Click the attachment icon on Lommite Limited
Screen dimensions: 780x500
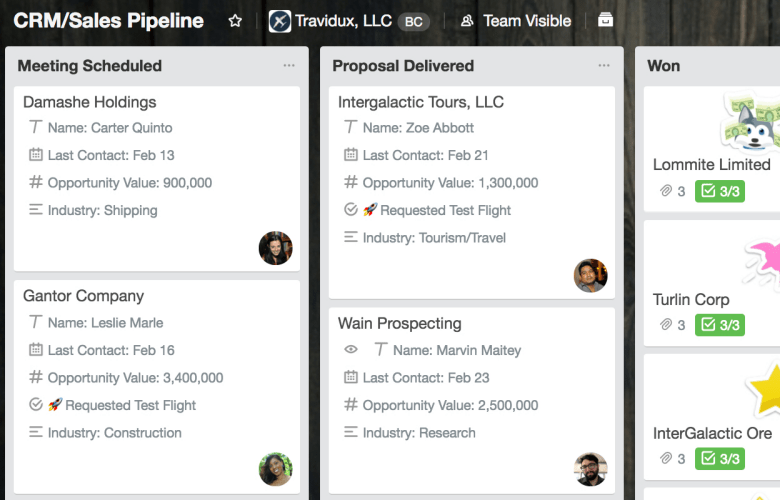(665, 191)
